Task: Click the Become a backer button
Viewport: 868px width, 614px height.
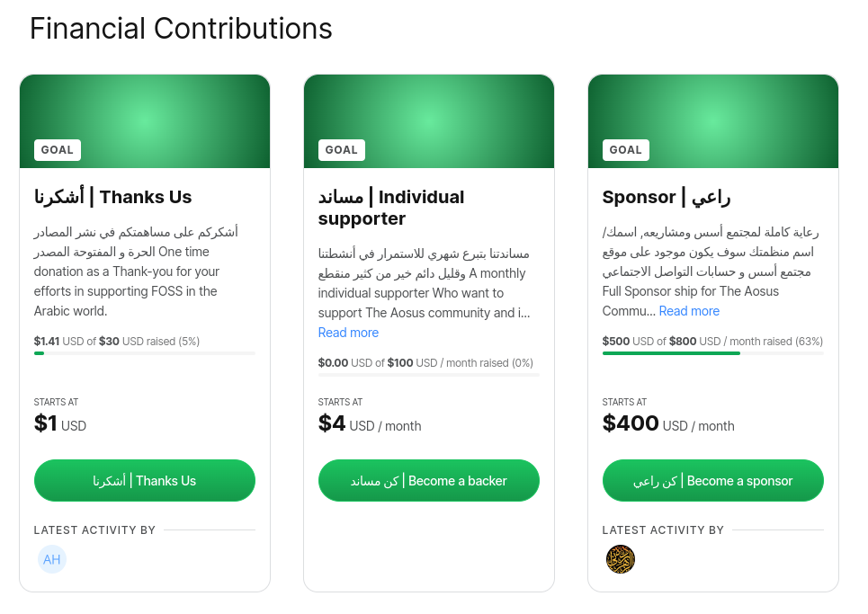Action: coord(429,481)
